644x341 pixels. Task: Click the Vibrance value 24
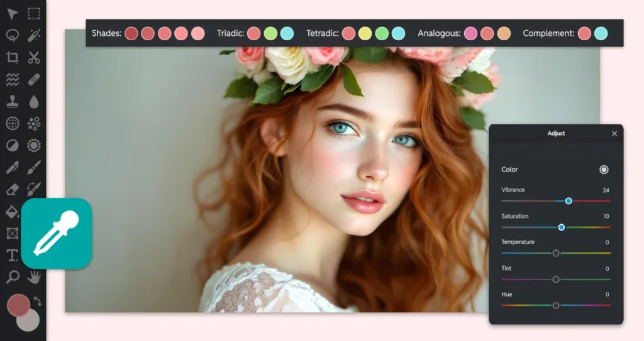click(x=606, y=190)
